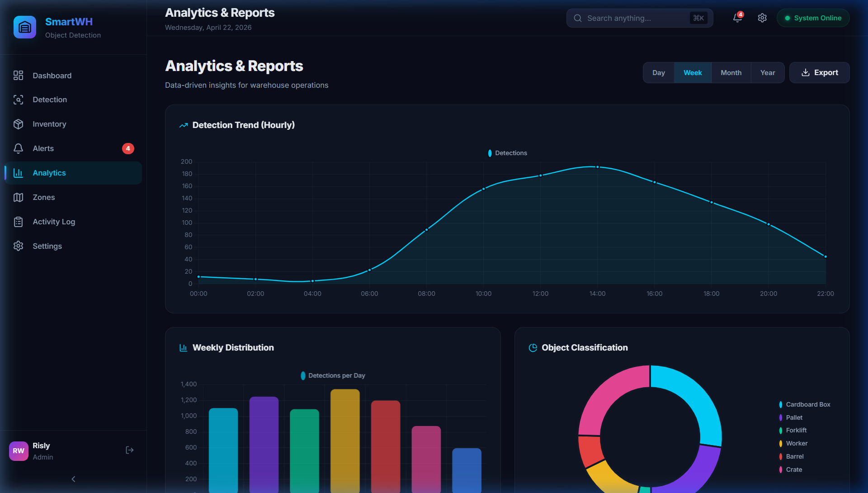Open the Activity Log sidebar item
Screen dimensions: 868x493
(x=54, y=222)
